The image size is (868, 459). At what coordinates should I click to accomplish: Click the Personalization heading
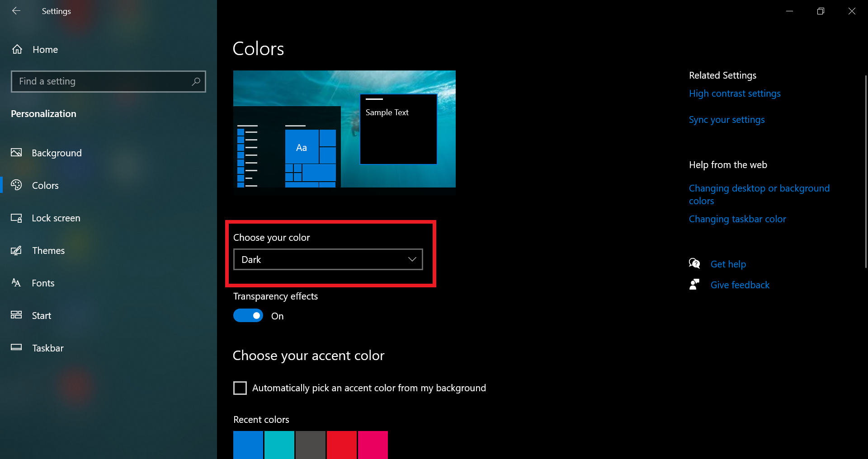pos(43,113)
